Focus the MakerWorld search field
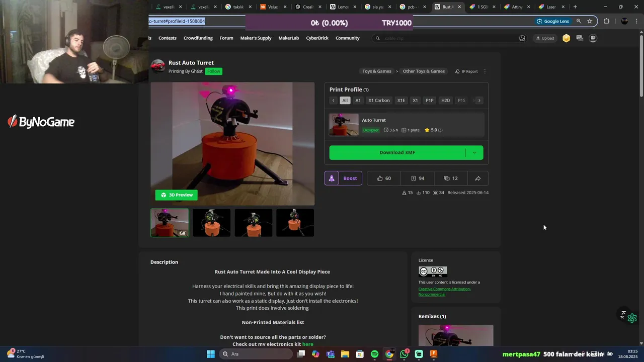This screenshot has width=644, height=362. [449, 38]
